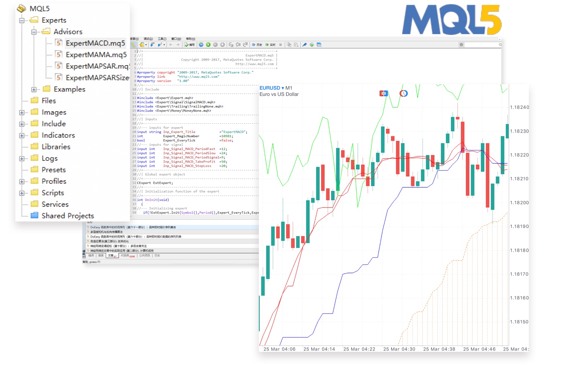Open the 工具(T) Tools menu
588x365 pixels.
pyautogui.click(x=162, y=39)
